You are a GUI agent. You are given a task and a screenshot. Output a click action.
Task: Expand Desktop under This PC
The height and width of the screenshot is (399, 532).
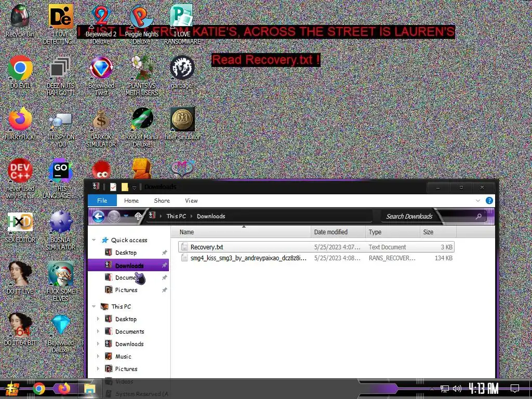(x=98, y=319)
